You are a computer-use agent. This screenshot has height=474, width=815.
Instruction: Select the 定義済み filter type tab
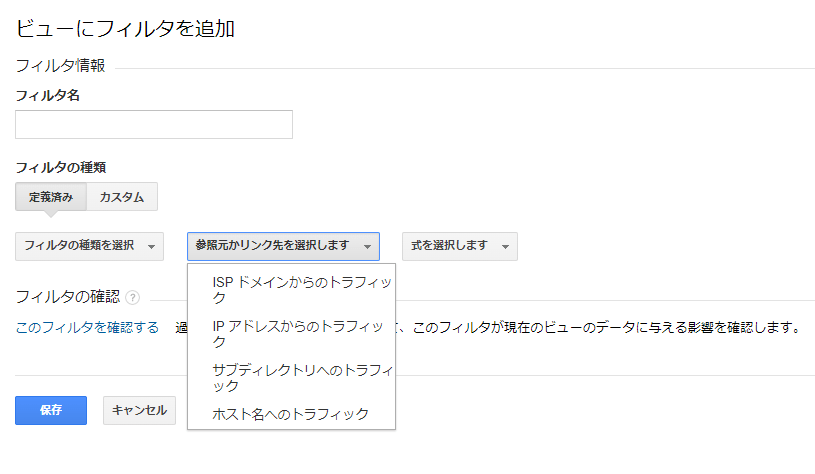click(x=51, y=197)
